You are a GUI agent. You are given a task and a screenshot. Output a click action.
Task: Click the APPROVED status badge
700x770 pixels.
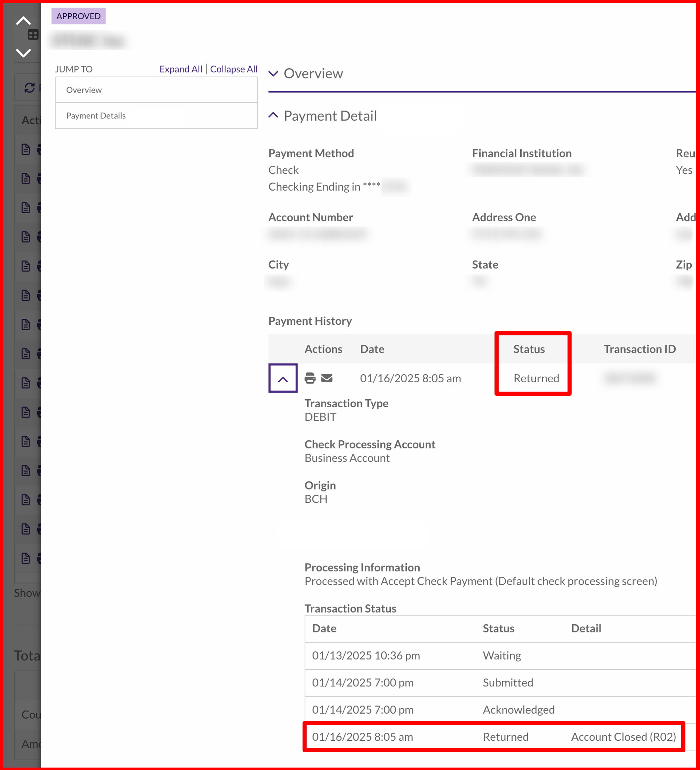pyautogui.click(x=79, y=16)
